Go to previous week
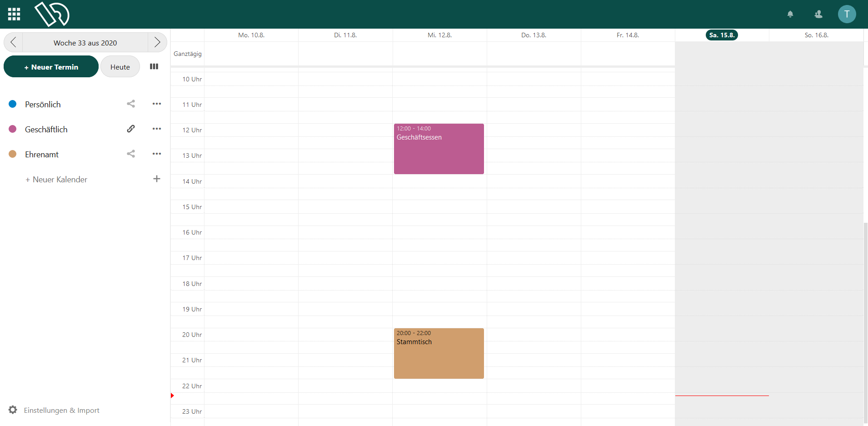The width and height of the screenshot is (868, 426). (x=13, y=42)
